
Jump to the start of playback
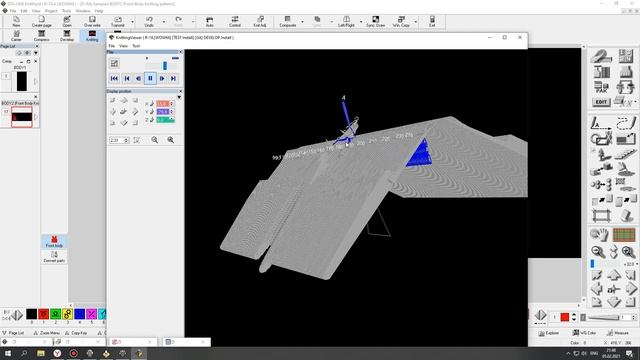(114, 78)
